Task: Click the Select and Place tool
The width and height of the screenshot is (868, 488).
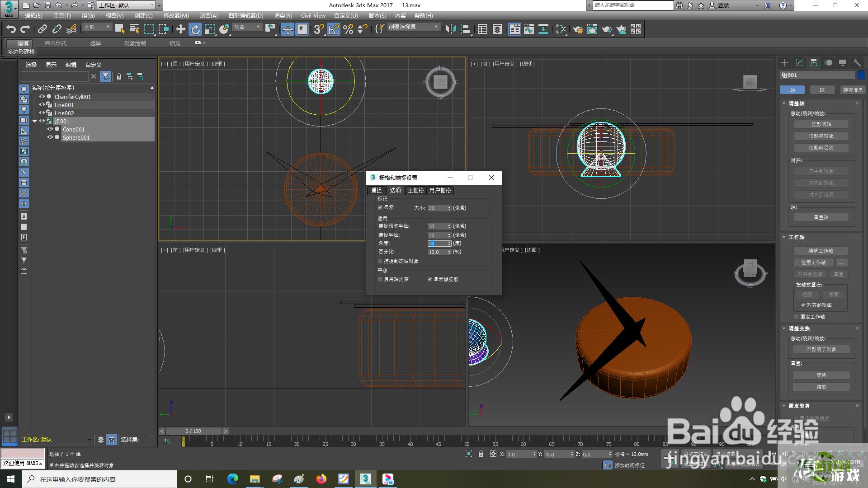Action: [x=224, y=29]
